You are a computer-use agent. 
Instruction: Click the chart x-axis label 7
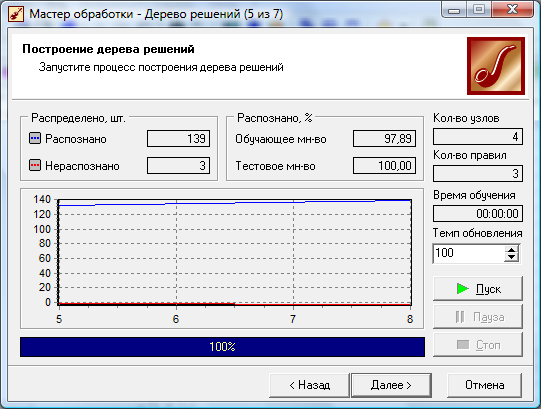293,319
